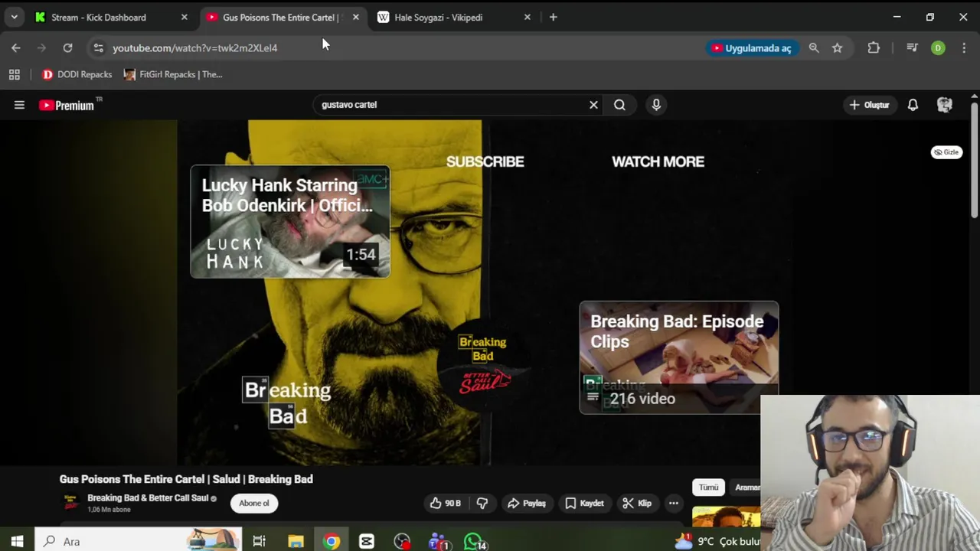Open YouTube account avatar menu
Image resolution: width=980 pixels, height=551 pixels.
(x=945, y=105)
